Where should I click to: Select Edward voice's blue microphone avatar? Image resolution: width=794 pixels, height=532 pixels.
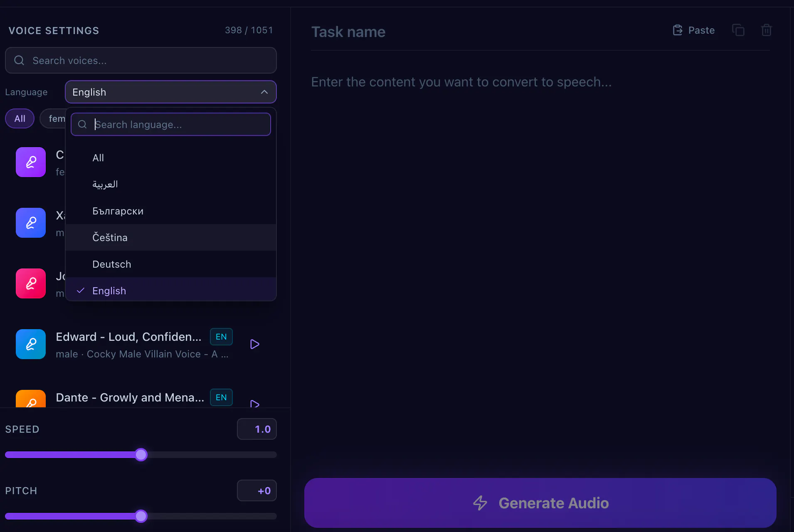click(31, 344)
